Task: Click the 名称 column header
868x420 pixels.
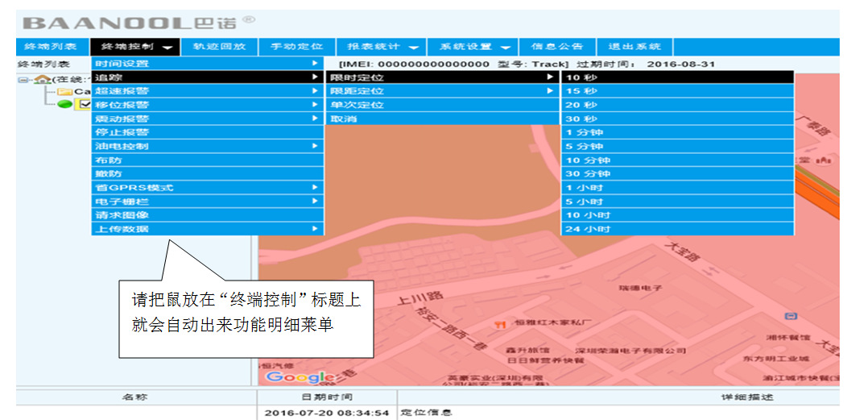Action: tap(136, 397)
